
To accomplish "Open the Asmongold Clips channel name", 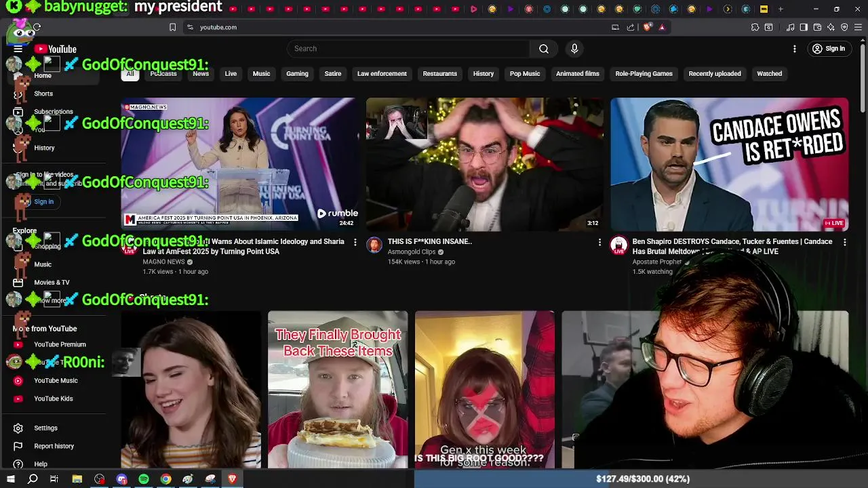I will click(x=412, y=252).
